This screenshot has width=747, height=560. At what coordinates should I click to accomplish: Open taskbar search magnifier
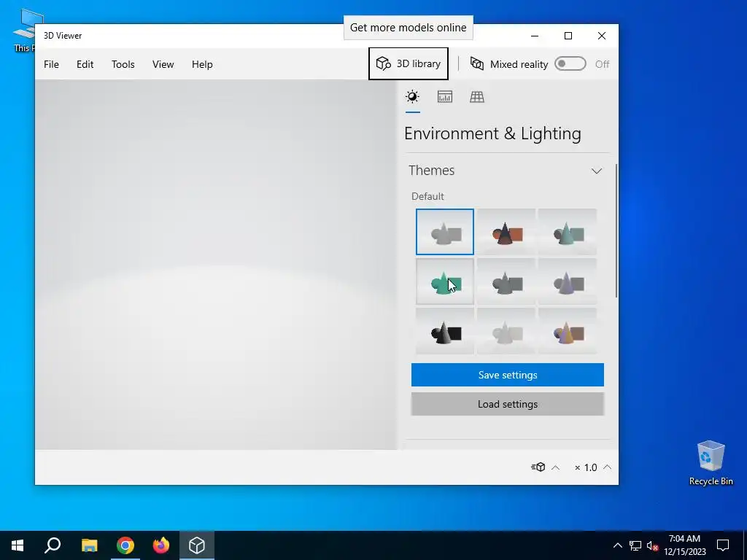(53, 545)
